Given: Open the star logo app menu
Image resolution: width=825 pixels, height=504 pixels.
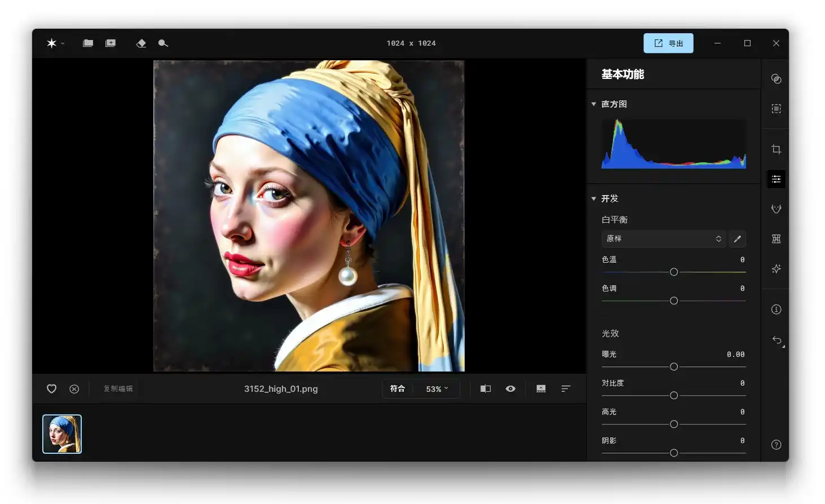Looking at the screenshot, I should coord(55,43).
